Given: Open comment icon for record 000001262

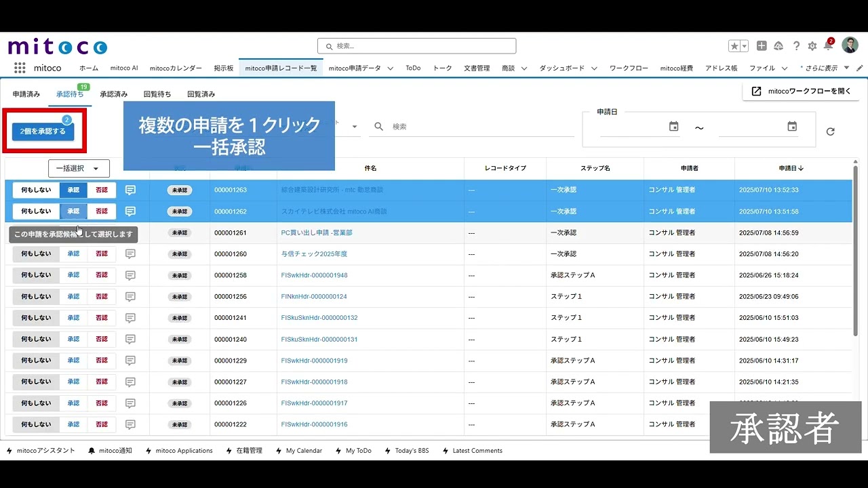Looking at the screenshot, I should click(131, 211).
